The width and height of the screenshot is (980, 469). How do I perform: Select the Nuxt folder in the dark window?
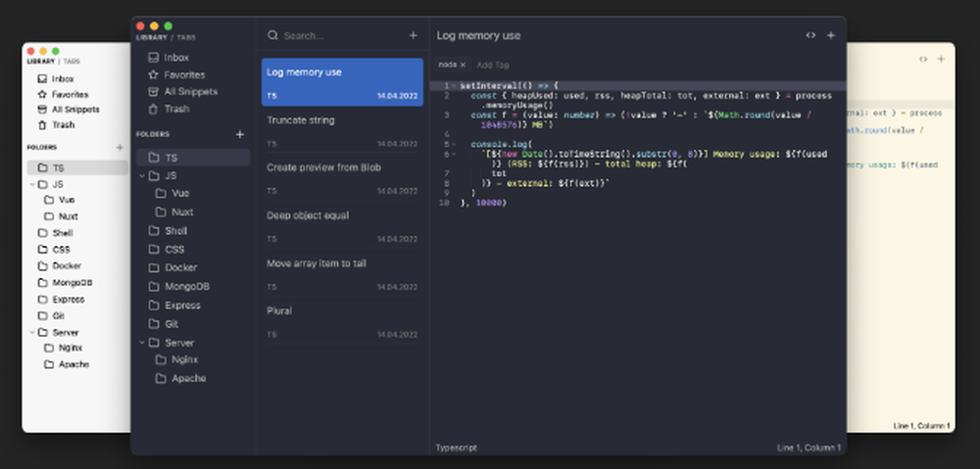(174, 212)
